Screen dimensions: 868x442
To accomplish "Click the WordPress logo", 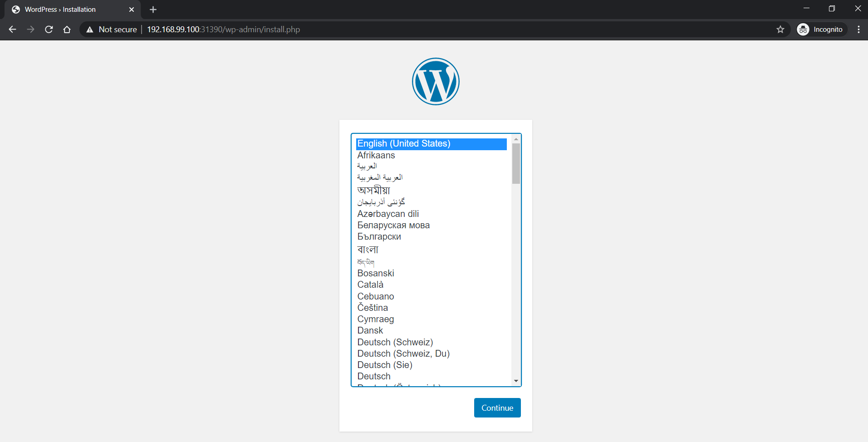I will (x=436, y=81).
